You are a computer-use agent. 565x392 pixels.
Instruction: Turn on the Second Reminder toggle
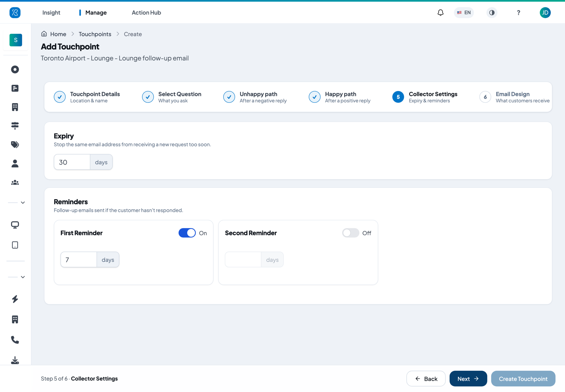tap(351, 233)
